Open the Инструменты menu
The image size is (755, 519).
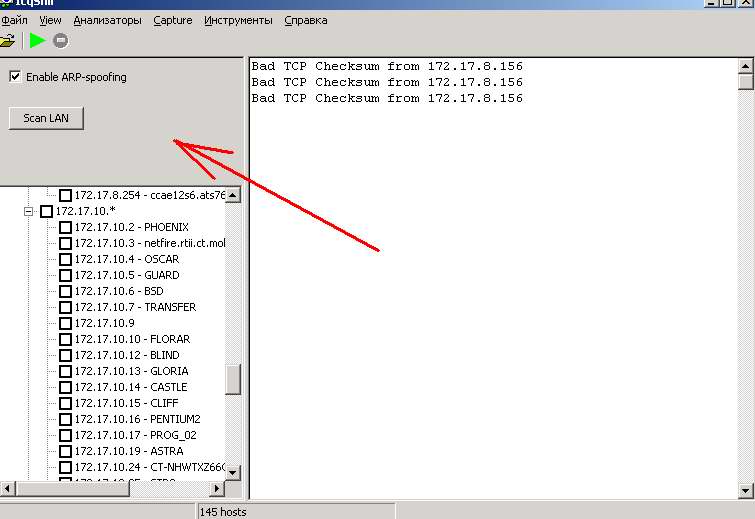coord(238,20)
